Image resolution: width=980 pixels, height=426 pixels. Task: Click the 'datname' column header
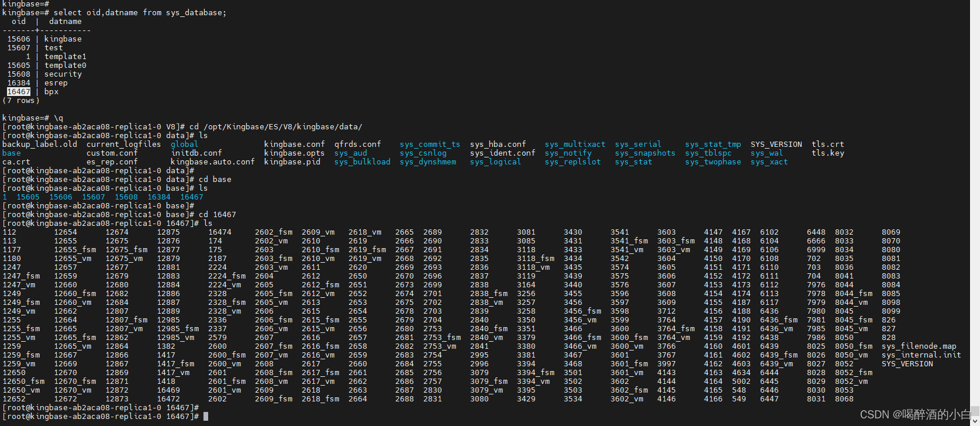click(x=65, y=22)
